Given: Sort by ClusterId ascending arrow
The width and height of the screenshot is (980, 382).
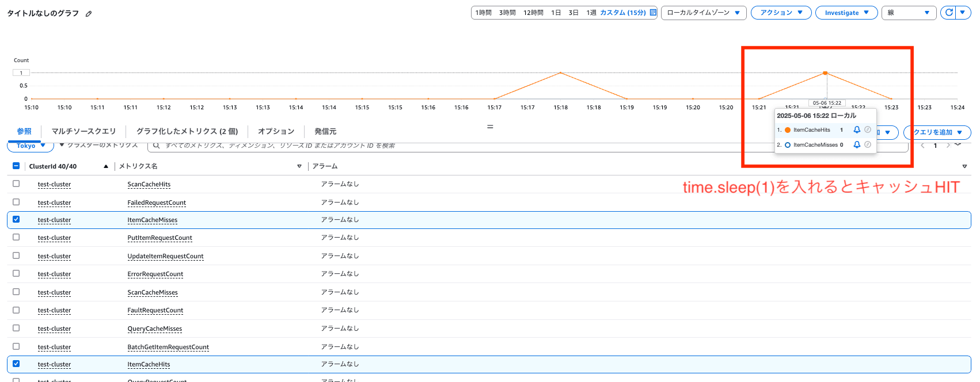Looking at the screenshot, I should (x=106, y=166).
